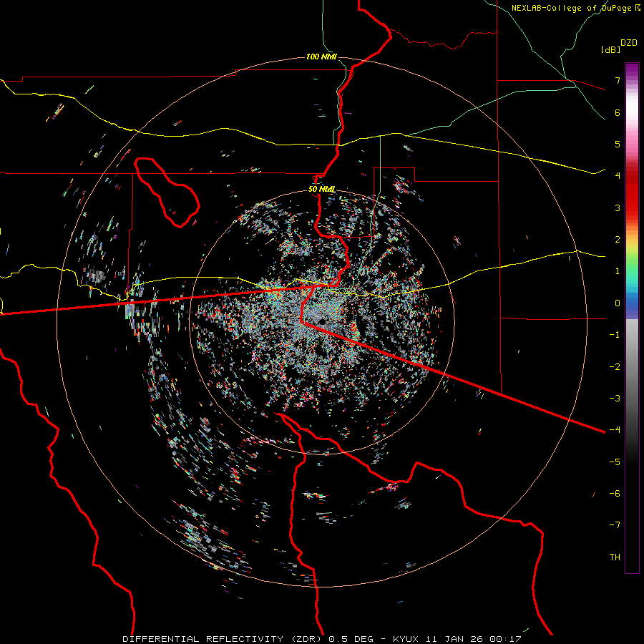Image resolution: width=644 pixels, height=644 pixels.
Task: Click the Differential Reflectivity caption at bottom
Action: coord(321,639)
